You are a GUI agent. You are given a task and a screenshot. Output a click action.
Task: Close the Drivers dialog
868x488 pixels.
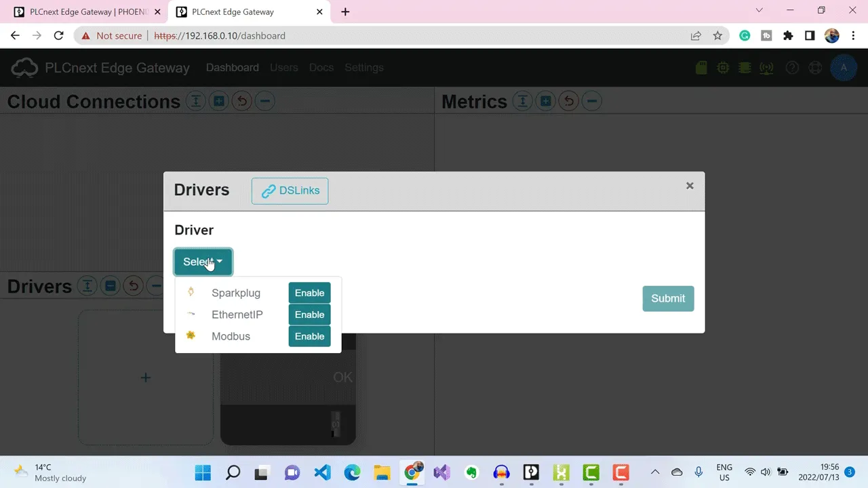point(690,186)
